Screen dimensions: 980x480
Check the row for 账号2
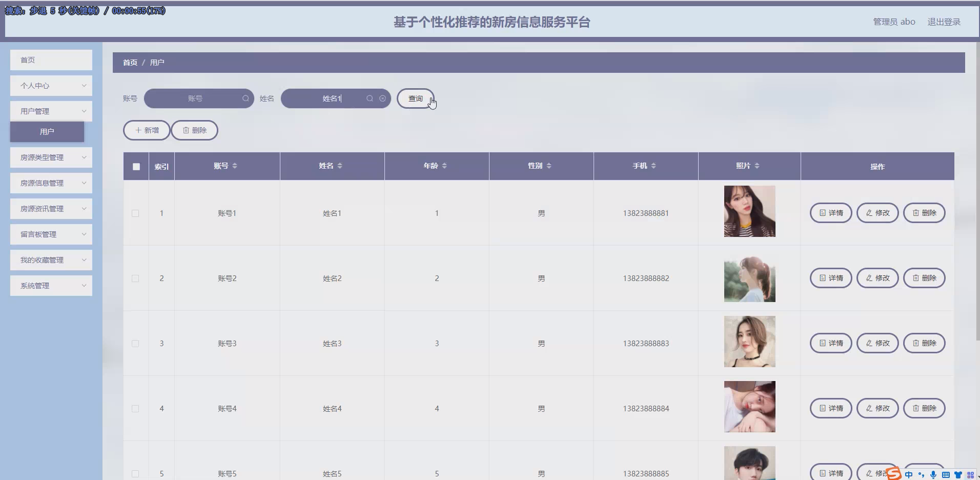135,278
